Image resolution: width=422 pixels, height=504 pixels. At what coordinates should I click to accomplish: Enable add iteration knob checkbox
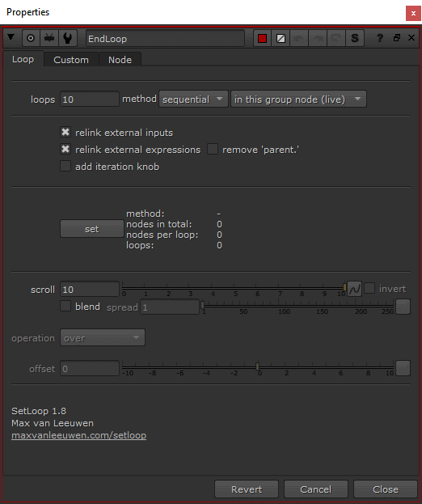65,166
